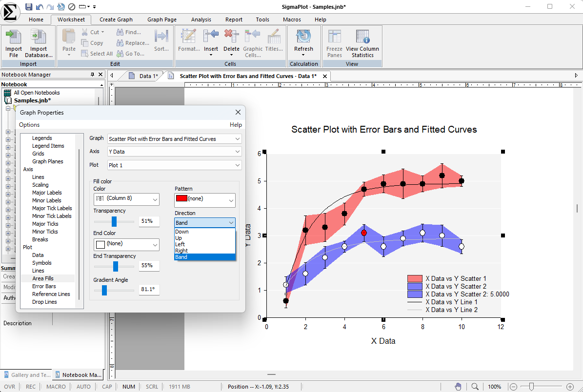Choose 'Right' from Direction dropdown list
The height and width of the screenshot is (392, 583).
181,251
